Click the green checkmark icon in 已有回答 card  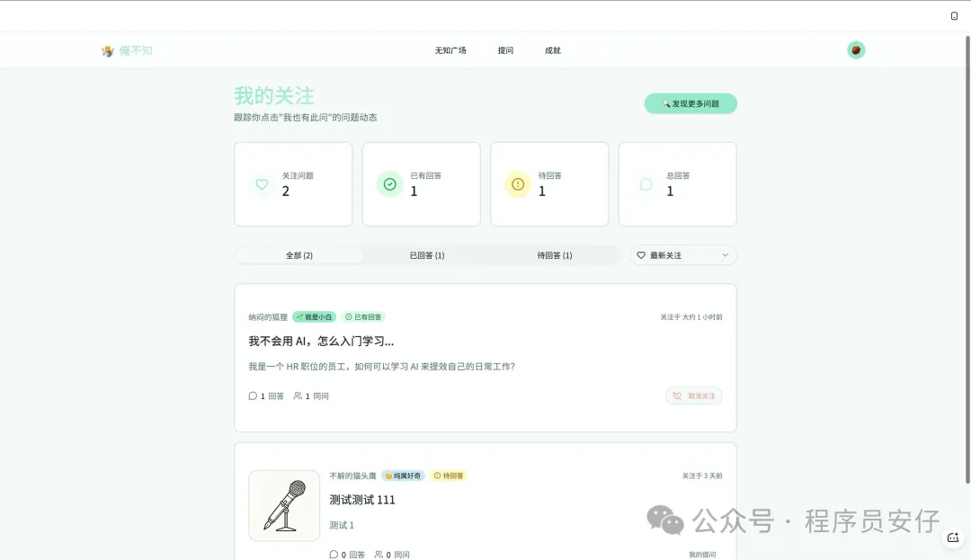pos(389,184)
